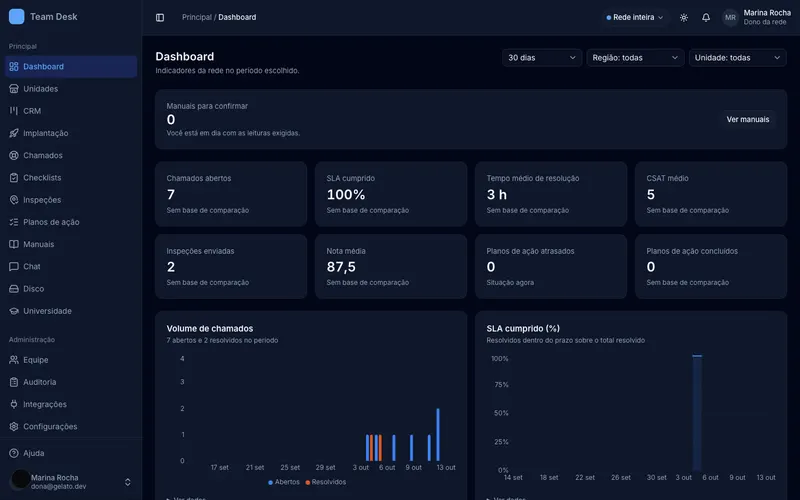Click the Chat bubble icon

(14, 266)
